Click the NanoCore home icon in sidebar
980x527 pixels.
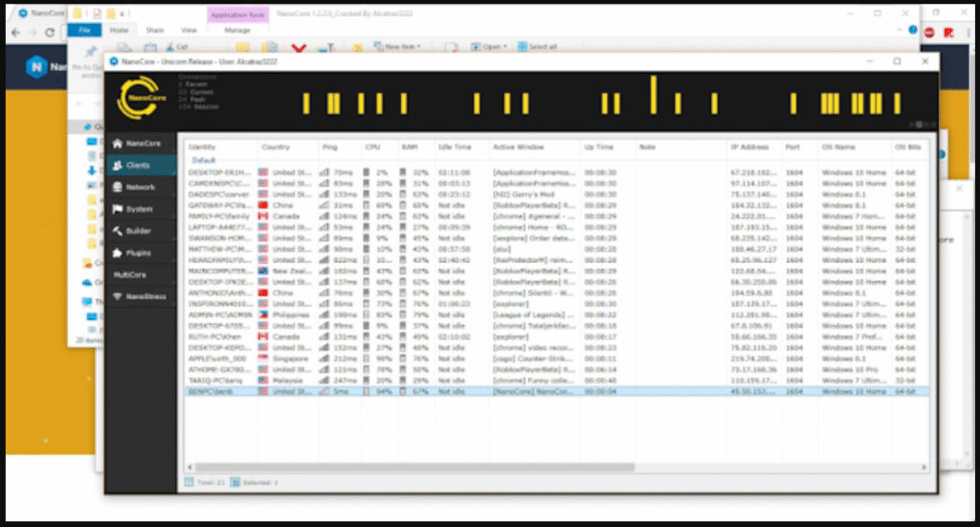118,143
